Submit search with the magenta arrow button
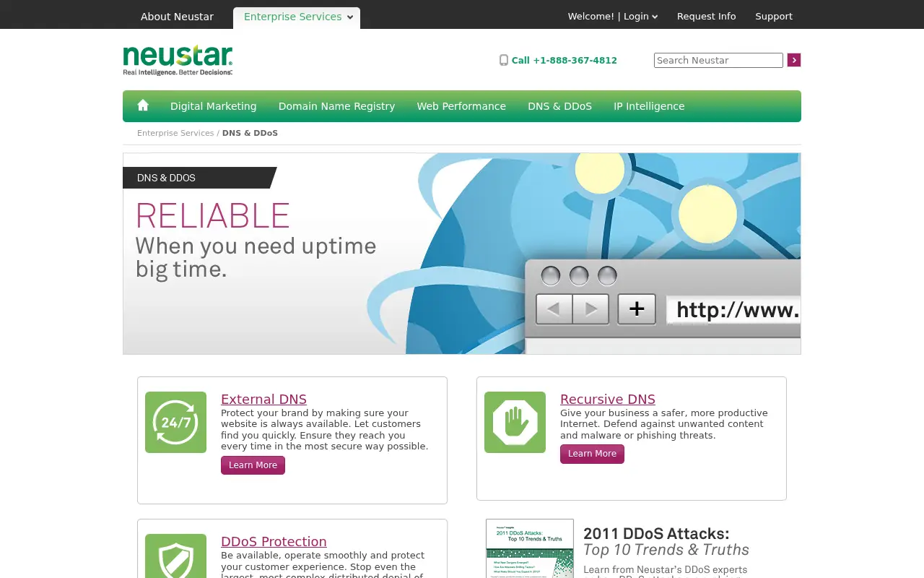 794,60
